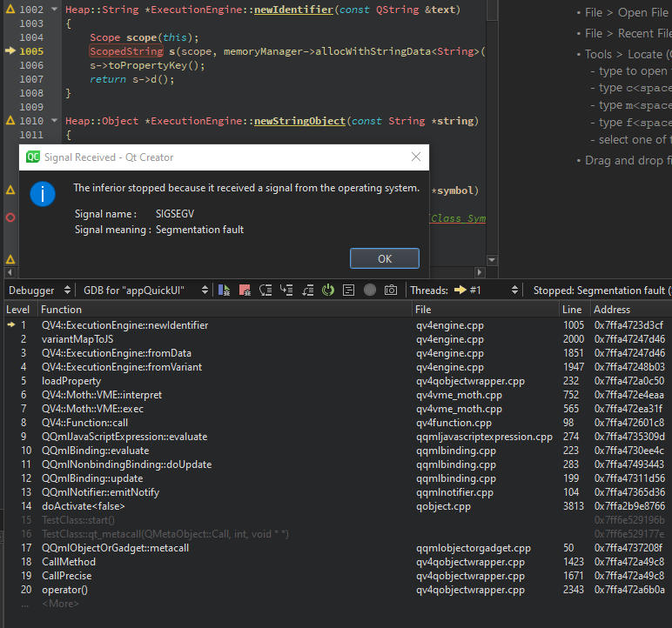Click address 0x7ffa4723d3cf in stack
The width and height of the screenshot is (672, 628).
[x=628, y=325]
